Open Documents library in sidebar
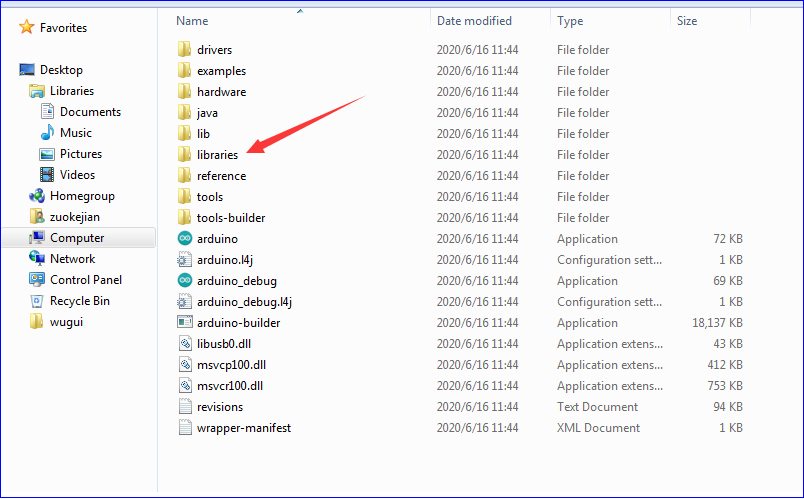Image resolution: width=804 pixels, height=499 pixels. 90,112
